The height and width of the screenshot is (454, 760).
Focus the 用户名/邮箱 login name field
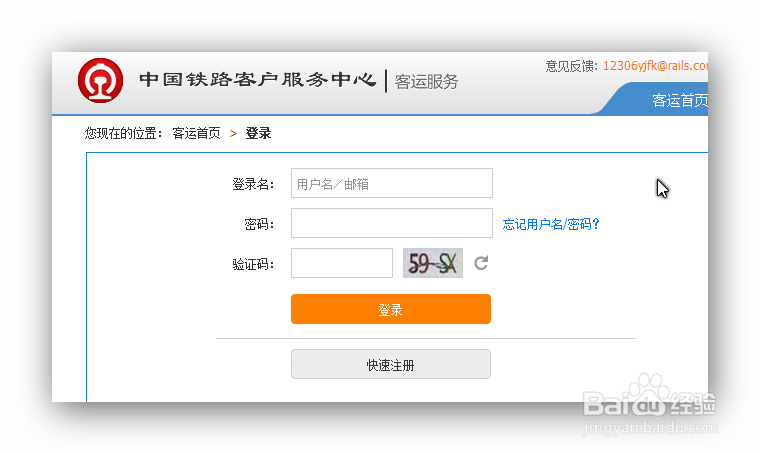392,183
